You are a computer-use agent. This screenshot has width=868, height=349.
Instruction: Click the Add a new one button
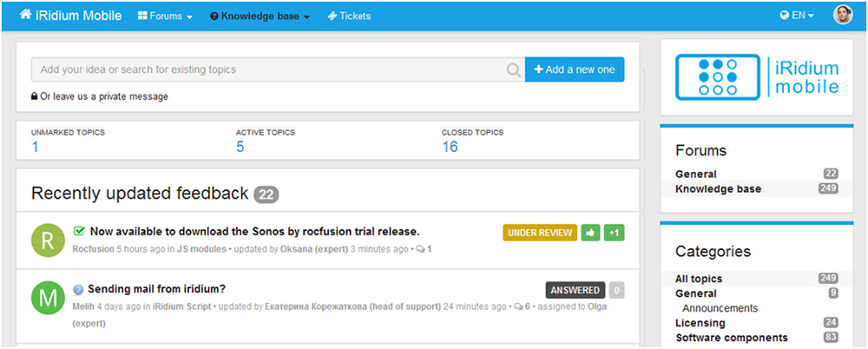[x=575, y=69]
